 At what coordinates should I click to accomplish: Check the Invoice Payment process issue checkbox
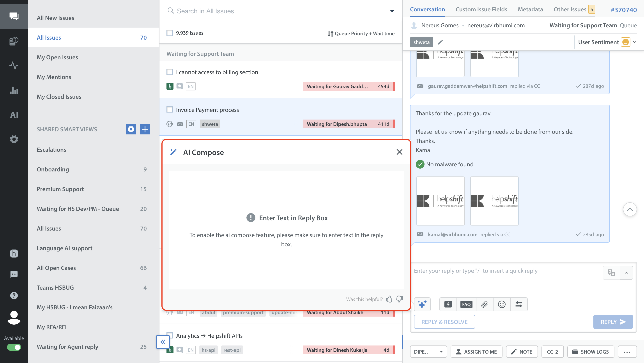[x=170, y=110]
